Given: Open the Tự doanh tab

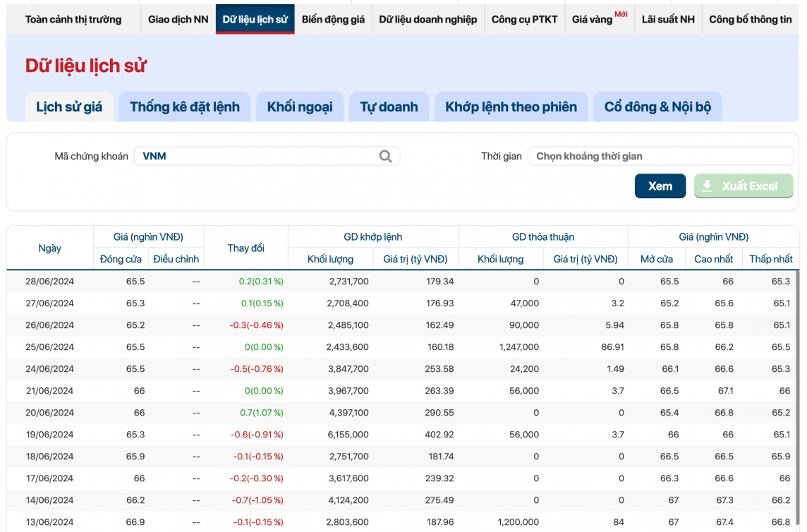Looking at the screenshot, I should (389, 107).
